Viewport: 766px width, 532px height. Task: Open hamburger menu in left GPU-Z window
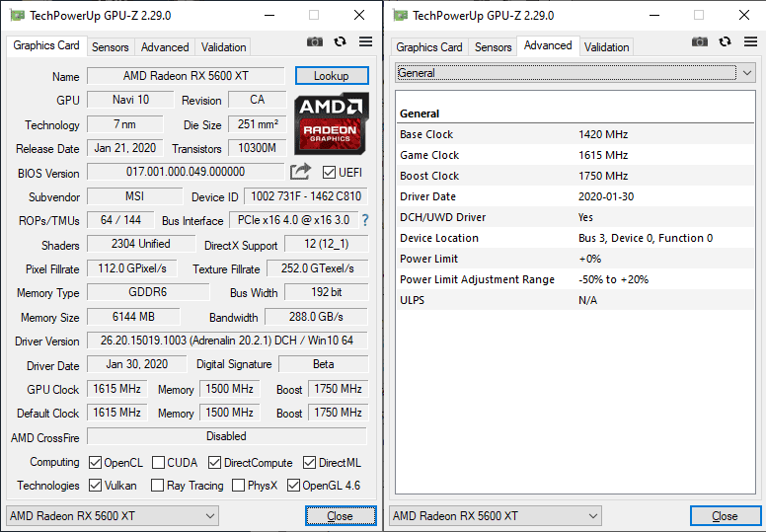point(365,42)
